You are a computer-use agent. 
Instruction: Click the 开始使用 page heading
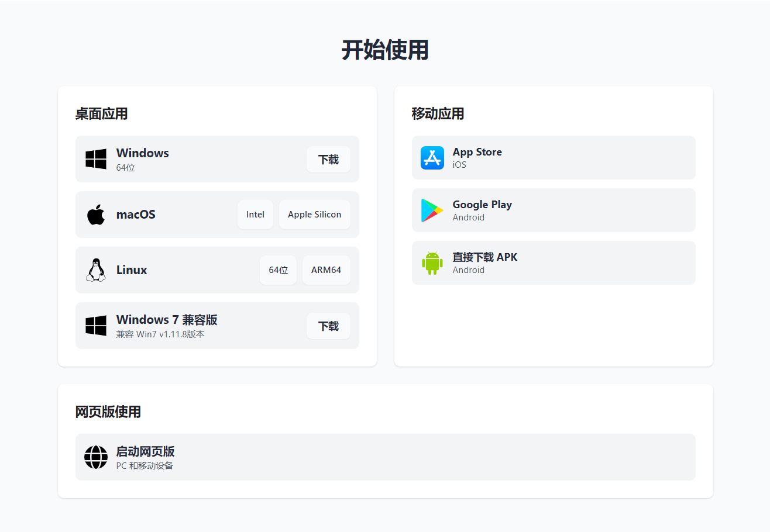pyautogui.click(x=385, y=50)
